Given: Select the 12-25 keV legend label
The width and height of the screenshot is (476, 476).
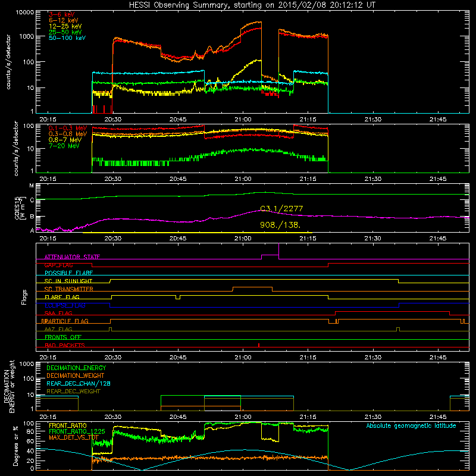Looking at the screenshot, I should click(65, 26).
